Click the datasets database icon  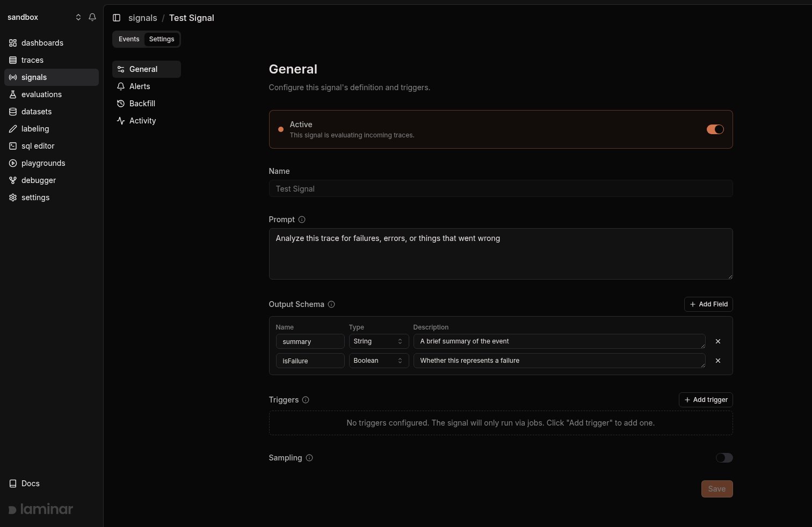click(13, 112)
